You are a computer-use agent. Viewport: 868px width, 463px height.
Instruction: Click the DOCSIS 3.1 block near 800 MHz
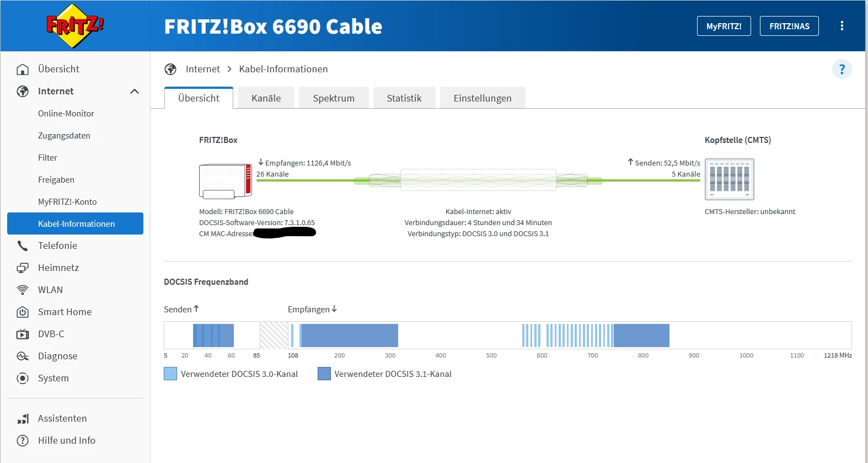641,336
